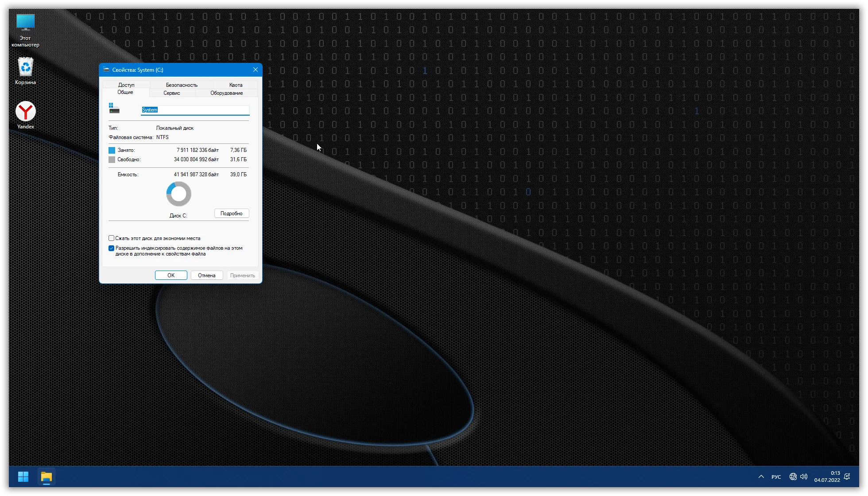Open the Оборудование tab
This screenshot has height=496, width=868.
pos(226,93)
